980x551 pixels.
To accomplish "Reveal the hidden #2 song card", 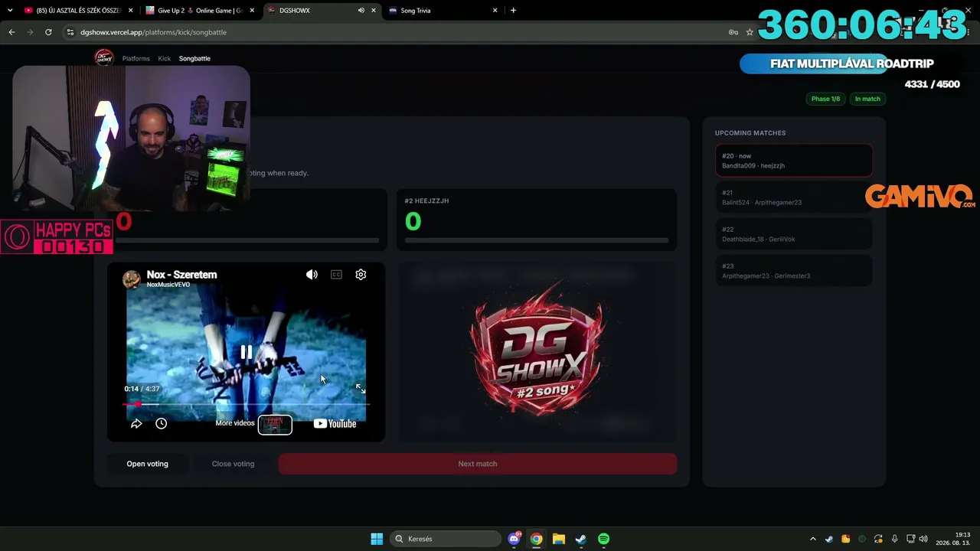I will point(537,352).
